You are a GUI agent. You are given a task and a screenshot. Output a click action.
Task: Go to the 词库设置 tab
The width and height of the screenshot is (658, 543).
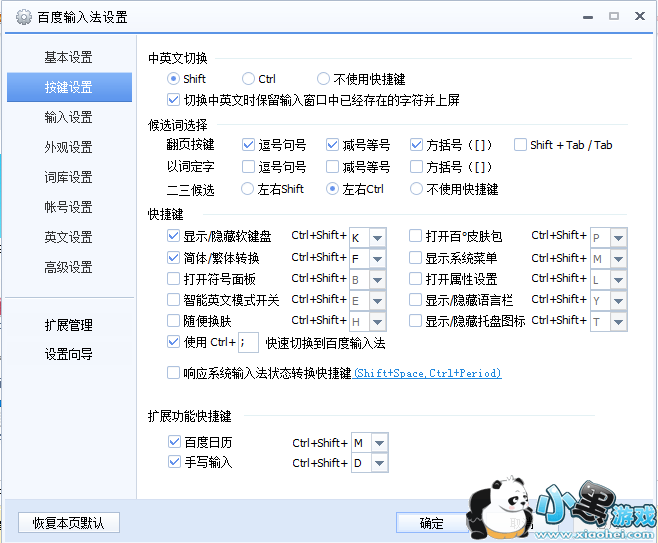pos(68,177)
